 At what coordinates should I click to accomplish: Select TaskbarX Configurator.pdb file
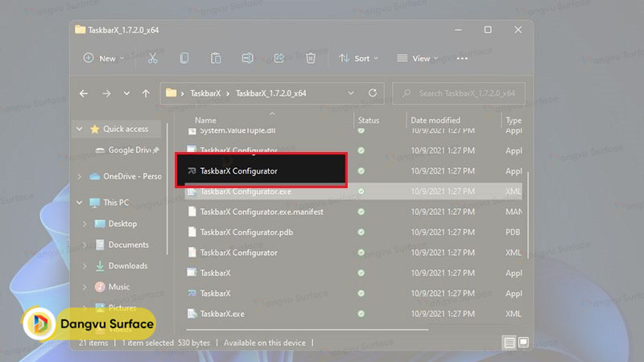(x=353, y=232)
